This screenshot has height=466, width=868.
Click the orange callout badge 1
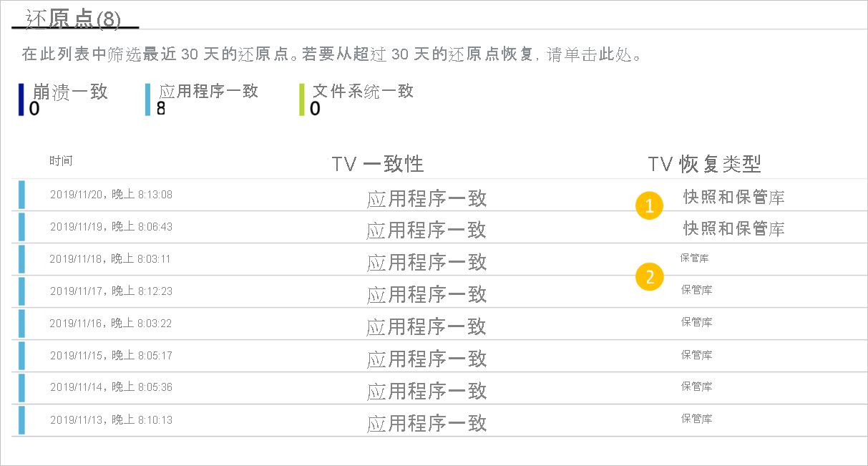(x=649, y=207)
